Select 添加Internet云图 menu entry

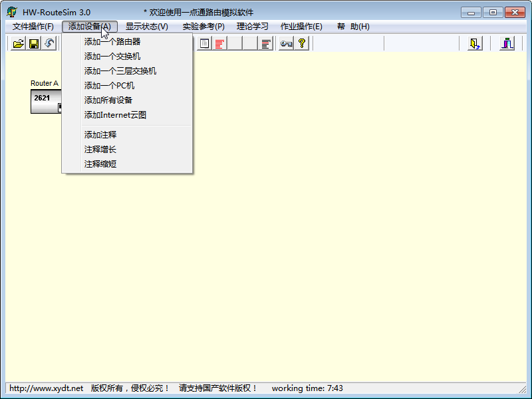pos(127,115)
